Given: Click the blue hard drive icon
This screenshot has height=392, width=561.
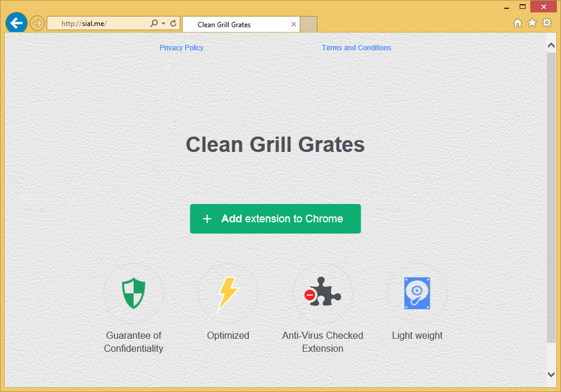Looking at the screenshot, I should click(417, 293).
